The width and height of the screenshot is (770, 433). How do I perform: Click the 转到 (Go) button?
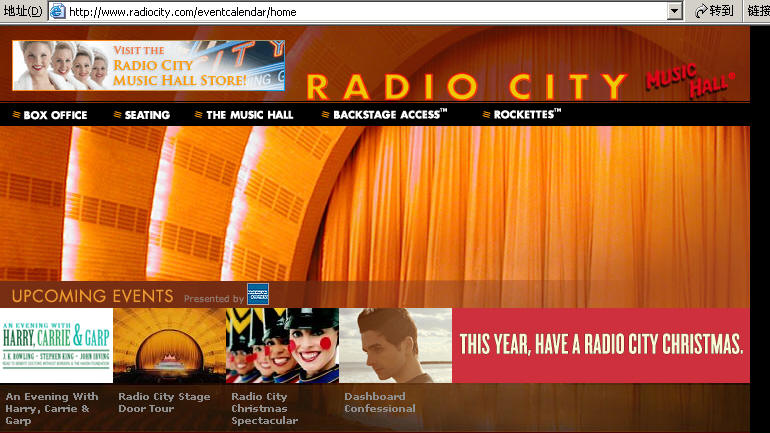click(x=714, y=11)
